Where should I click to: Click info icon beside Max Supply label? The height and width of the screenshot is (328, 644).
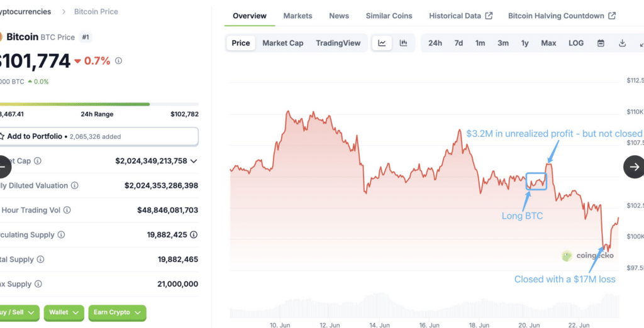[38, 284]
